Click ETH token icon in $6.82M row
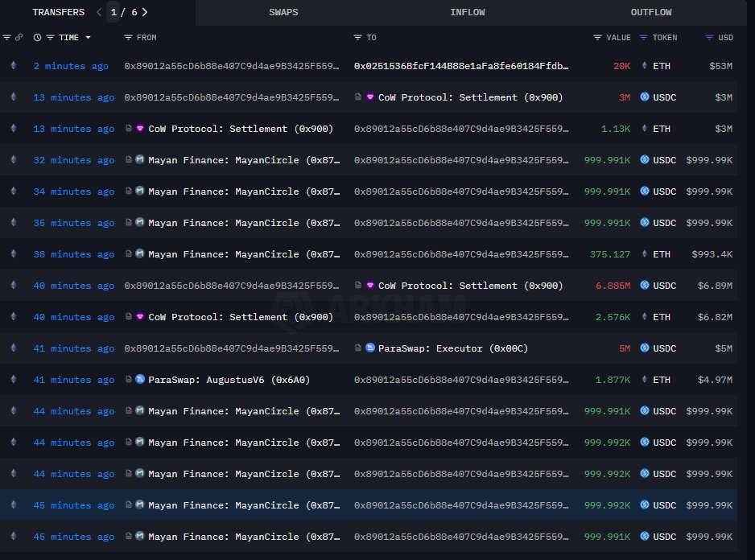 tap(644, 316)
